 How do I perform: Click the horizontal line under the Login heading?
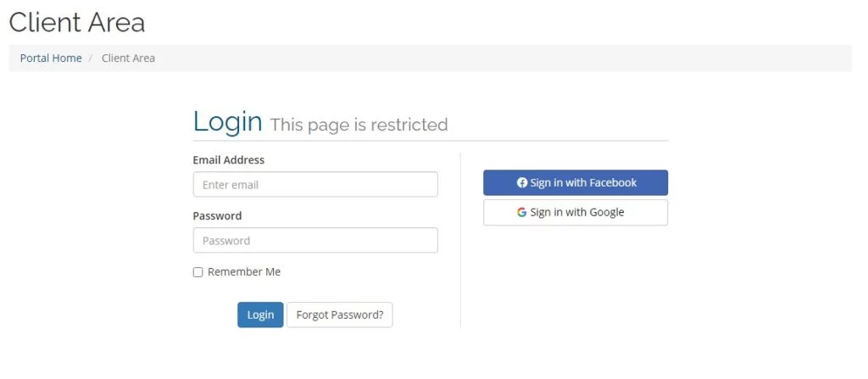pos(430,141)
